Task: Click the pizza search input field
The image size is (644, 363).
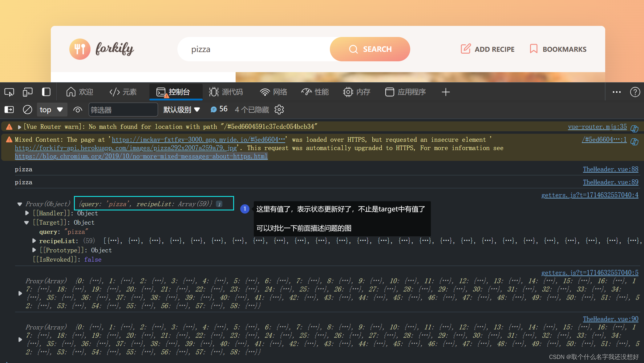Action: click(254, 49)
